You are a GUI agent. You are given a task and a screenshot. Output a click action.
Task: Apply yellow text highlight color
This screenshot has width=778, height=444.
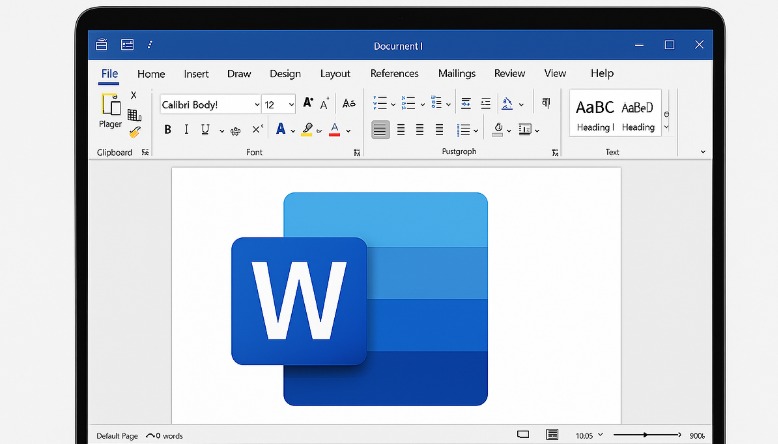coord(307,129)
